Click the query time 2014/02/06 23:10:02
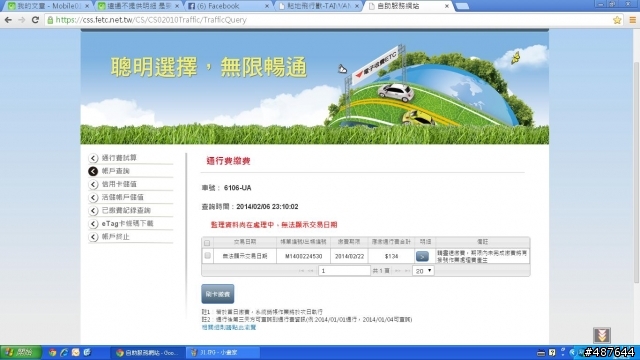640x360 pixels. click(267, 207)
